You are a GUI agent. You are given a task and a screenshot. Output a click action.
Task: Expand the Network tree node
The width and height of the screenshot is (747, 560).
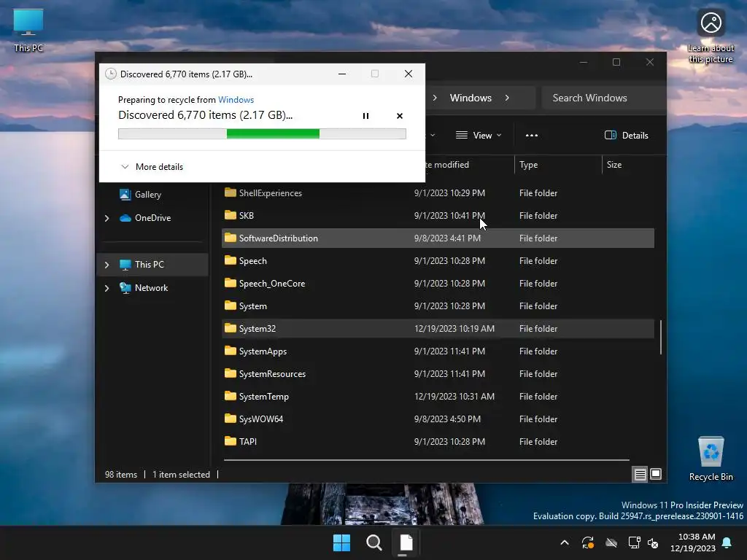pyautogui.click(x=107, y=288)
